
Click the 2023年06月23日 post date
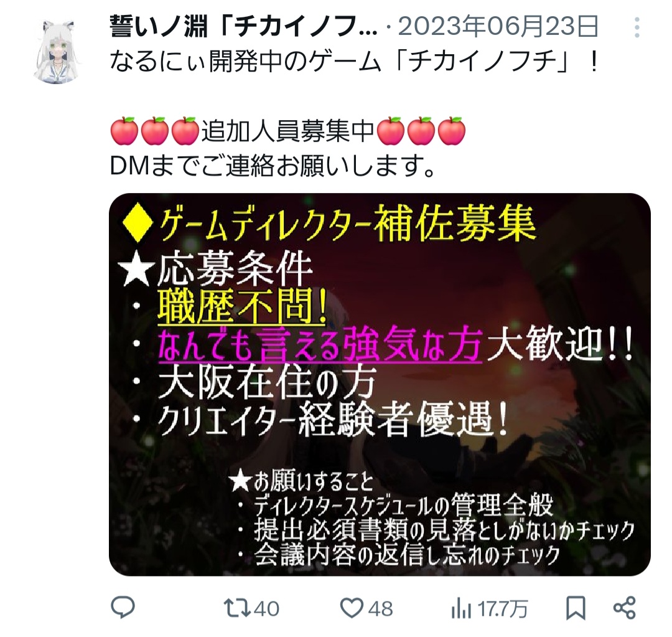coord(498,27)
